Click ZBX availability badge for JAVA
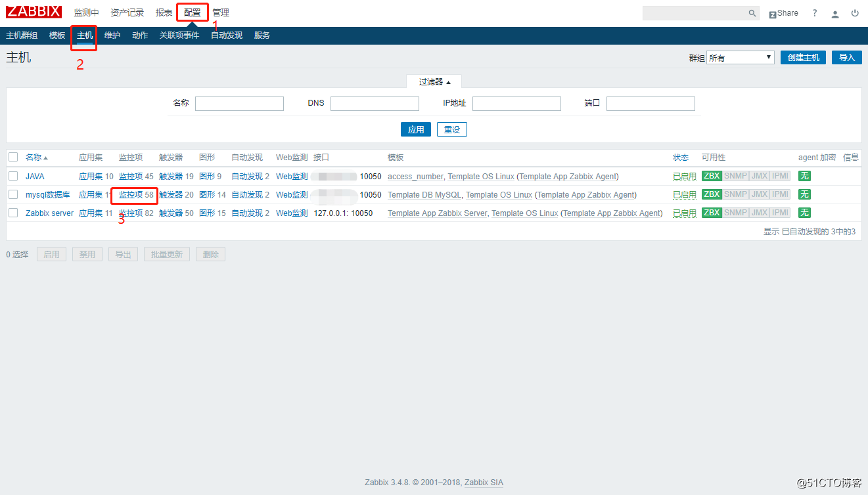Screen dimensions: 868x495 coord(712,176)
